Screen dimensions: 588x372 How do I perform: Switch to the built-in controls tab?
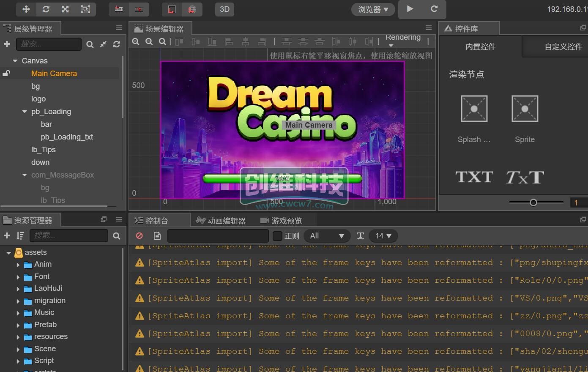pos(480,46)
